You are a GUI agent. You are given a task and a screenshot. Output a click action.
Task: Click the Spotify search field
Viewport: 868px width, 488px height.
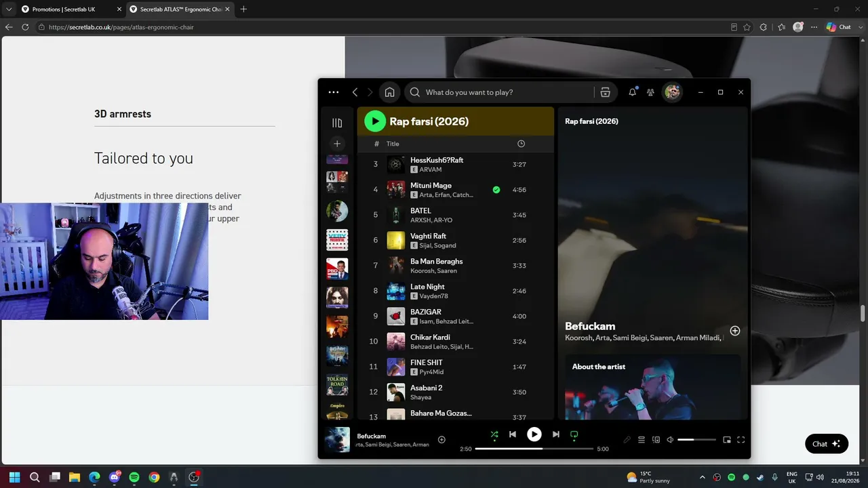[502, 92]
